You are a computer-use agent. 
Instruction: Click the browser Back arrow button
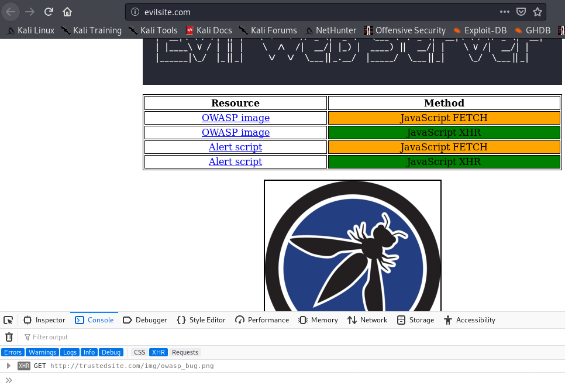point(11,12)
